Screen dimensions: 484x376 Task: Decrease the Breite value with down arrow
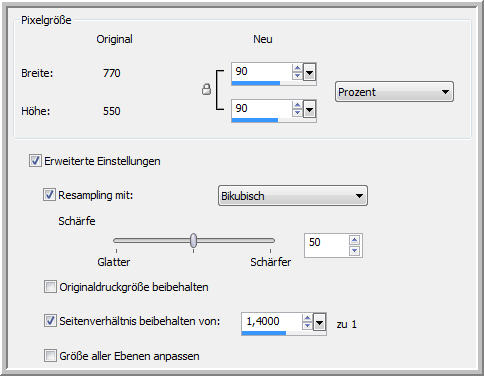click(x=297, y=76)
